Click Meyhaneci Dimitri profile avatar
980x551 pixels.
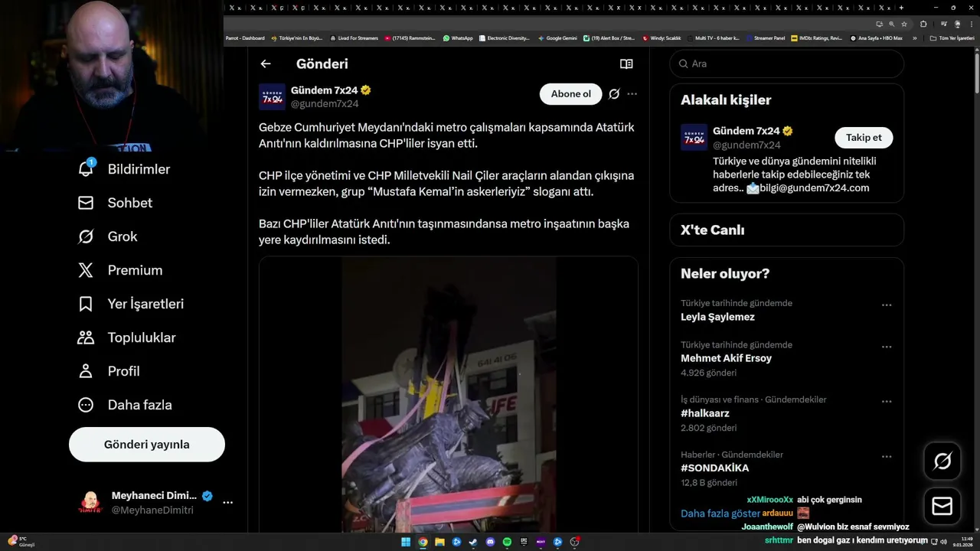tap(90, 503)
